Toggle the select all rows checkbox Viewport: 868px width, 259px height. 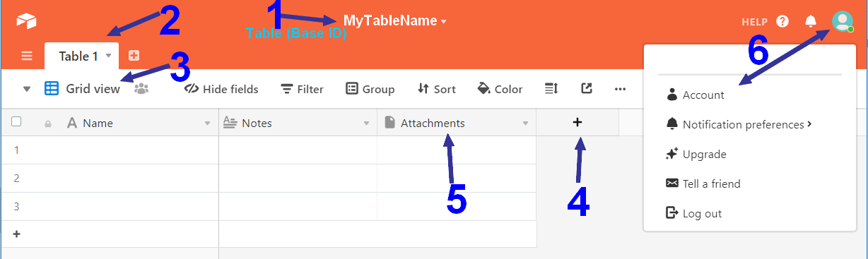(x=16, y=121)
